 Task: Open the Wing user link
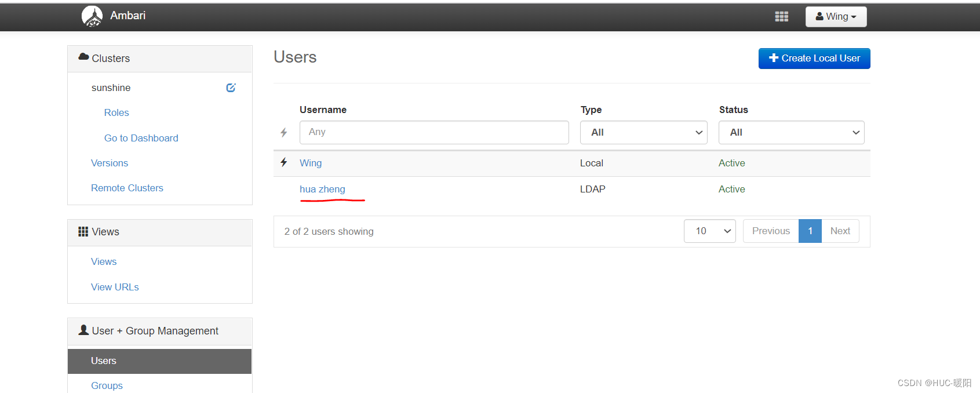(311, 163)
